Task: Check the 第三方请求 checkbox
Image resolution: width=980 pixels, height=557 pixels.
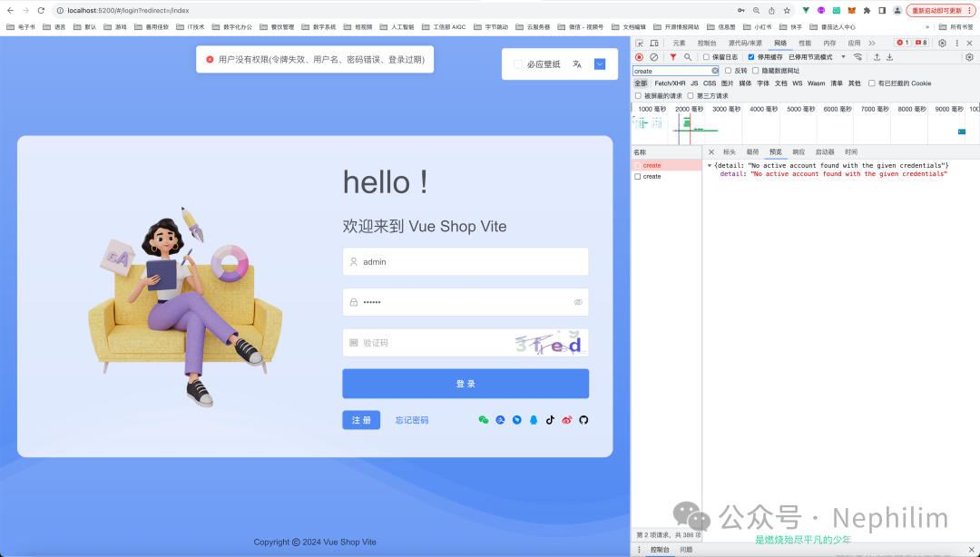Action: pyautogui.click(x=690, y=95)
